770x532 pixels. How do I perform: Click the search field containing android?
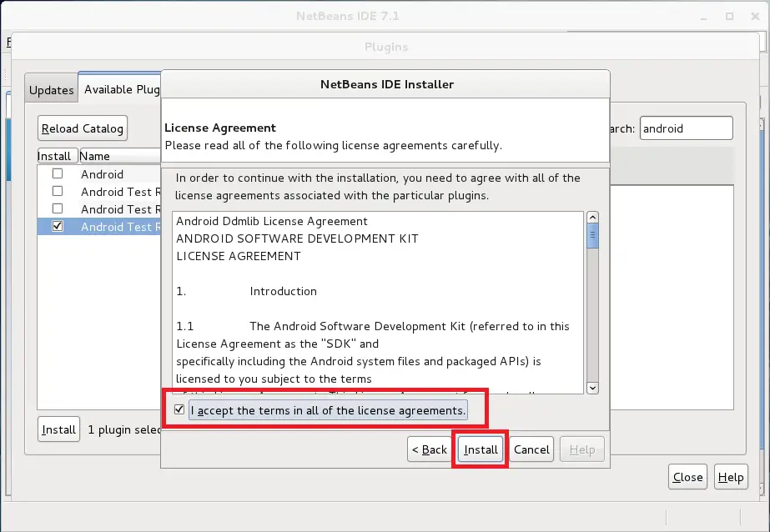point(686,128)
